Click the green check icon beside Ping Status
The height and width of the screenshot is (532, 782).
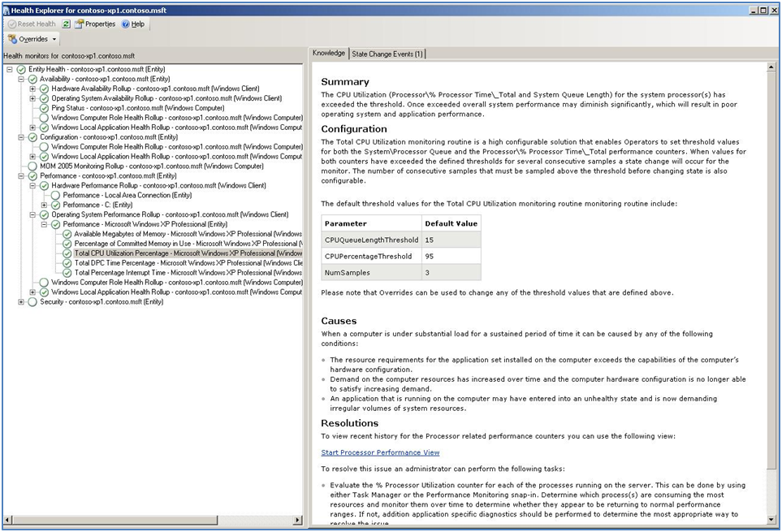44,108
